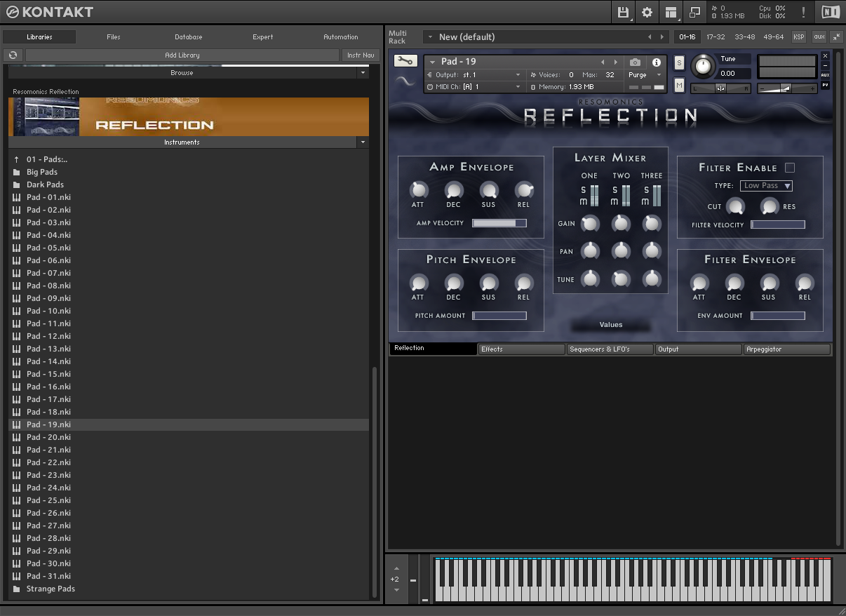Select Pad - 07.nki in the list

point(188,273)
